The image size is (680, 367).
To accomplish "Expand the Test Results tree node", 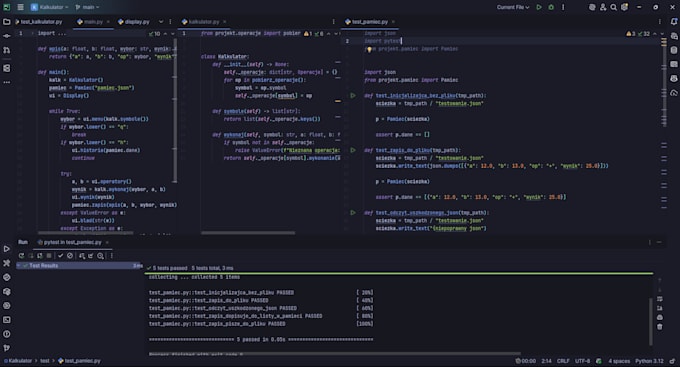I will pyautogui.click(x=19, y=265).
